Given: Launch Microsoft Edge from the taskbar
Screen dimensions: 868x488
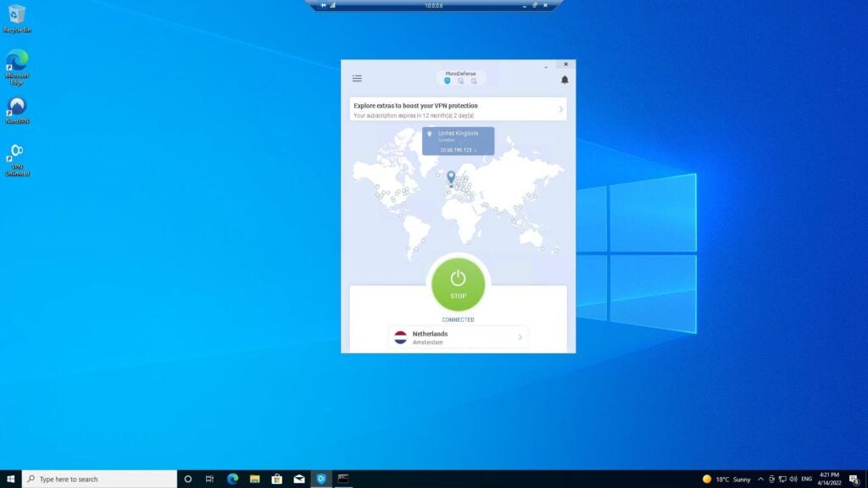Looking at the screenshot, I should pos(232,480).
